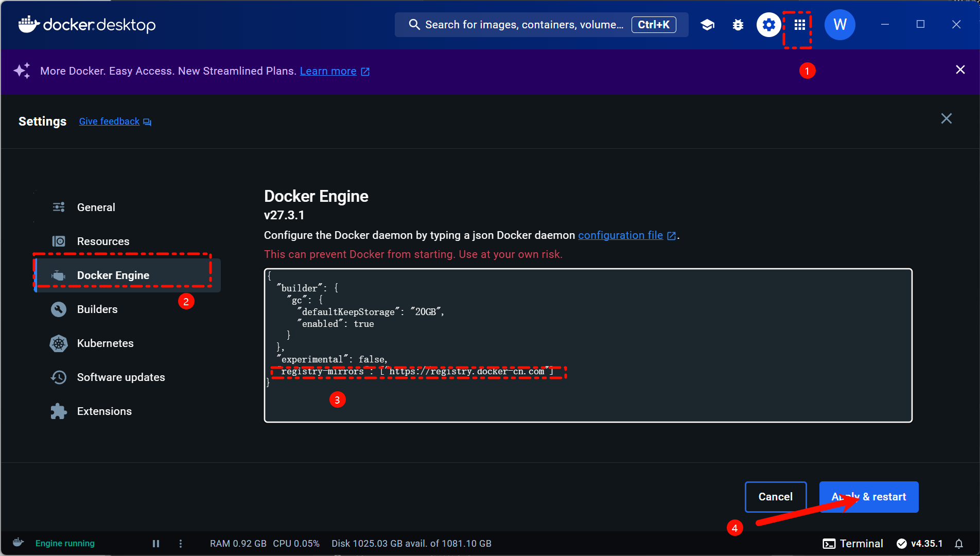Click the Extensions puzzle icon in sidebar

59,411
